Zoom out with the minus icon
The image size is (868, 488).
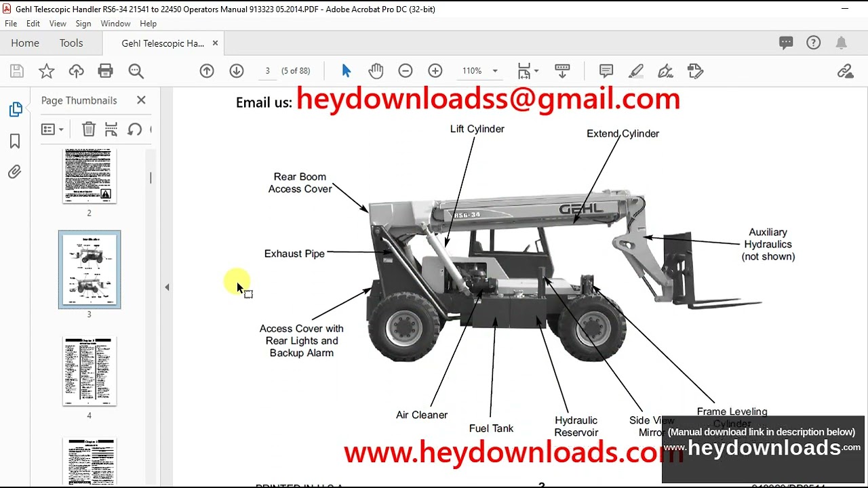(x=406, y=71)
